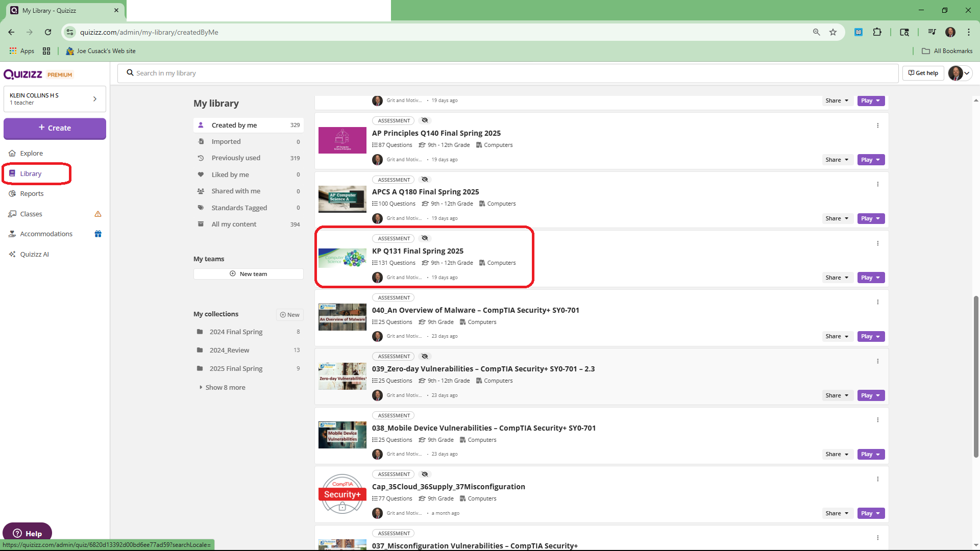980x551 pixels.
Task: Open Quizizz AI sparkle icon
Action: [x=12, y=254]
